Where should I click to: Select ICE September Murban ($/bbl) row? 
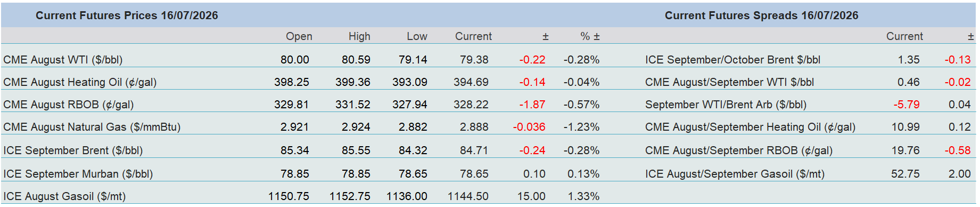click(302, 174)
